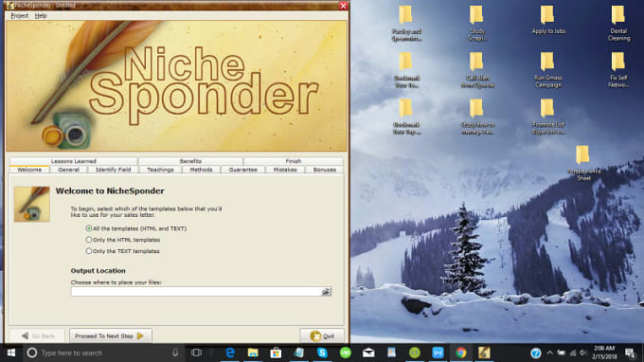The height and width of the screenshot is (362, 644).
Task: Go to the Mistakes tab
Action: (285, 170)
